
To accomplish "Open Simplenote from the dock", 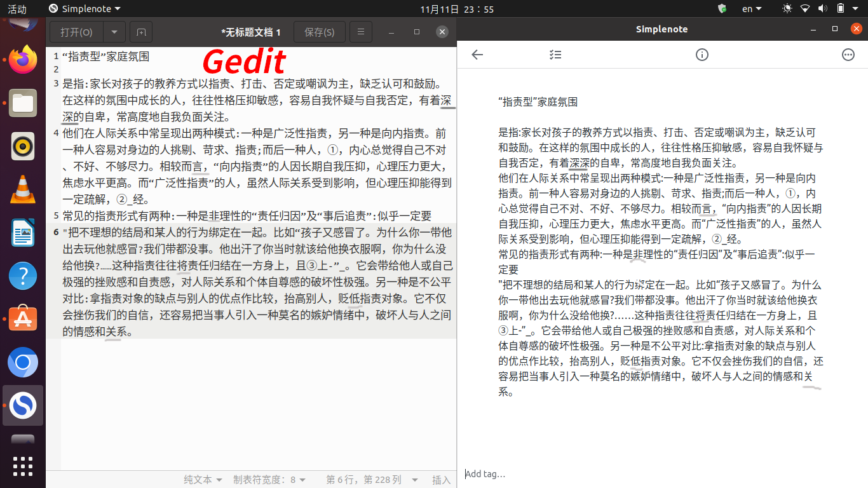I will [22, 405].
